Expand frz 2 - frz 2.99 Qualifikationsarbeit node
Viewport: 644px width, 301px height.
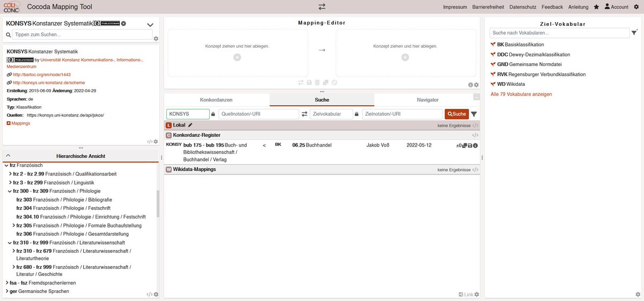(10, 174)
